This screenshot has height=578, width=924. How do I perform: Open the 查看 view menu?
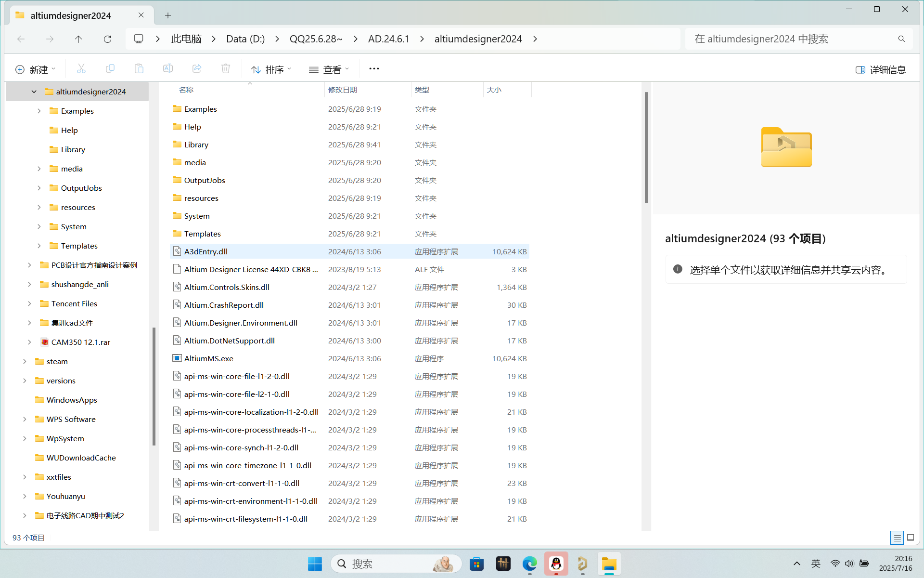coord(329,70)
